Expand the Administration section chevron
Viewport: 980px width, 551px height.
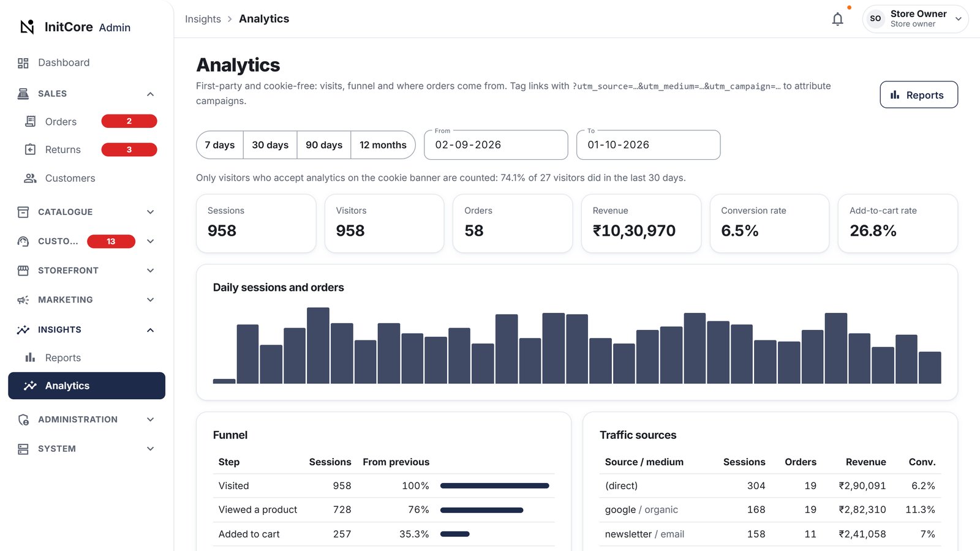(151, 419)
